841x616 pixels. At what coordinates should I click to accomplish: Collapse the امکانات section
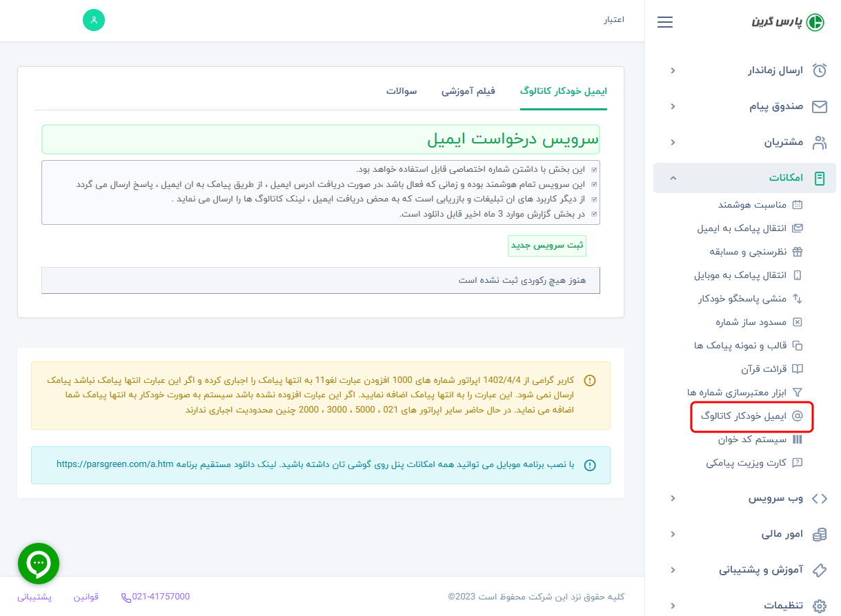[744, 177]
